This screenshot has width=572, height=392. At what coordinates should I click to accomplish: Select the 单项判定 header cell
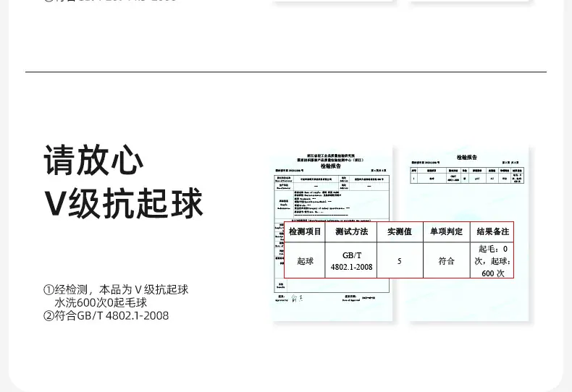click(447, 231)
